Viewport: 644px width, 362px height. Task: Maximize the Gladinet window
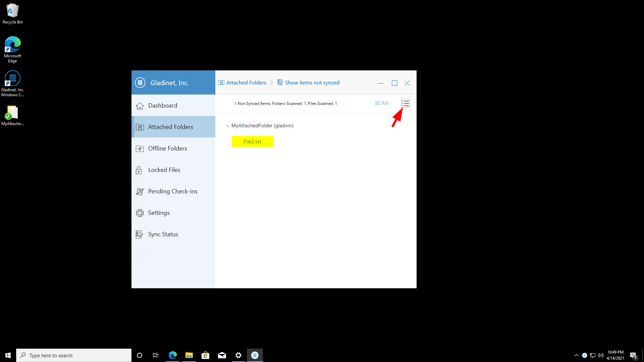394,83
